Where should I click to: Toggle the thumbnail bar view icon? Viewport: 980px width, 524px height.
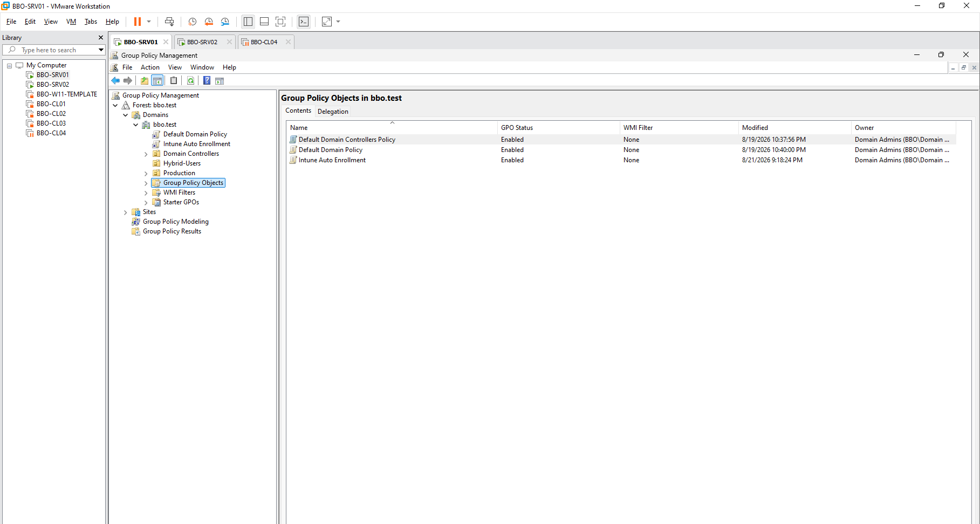(x=264, y=22)
